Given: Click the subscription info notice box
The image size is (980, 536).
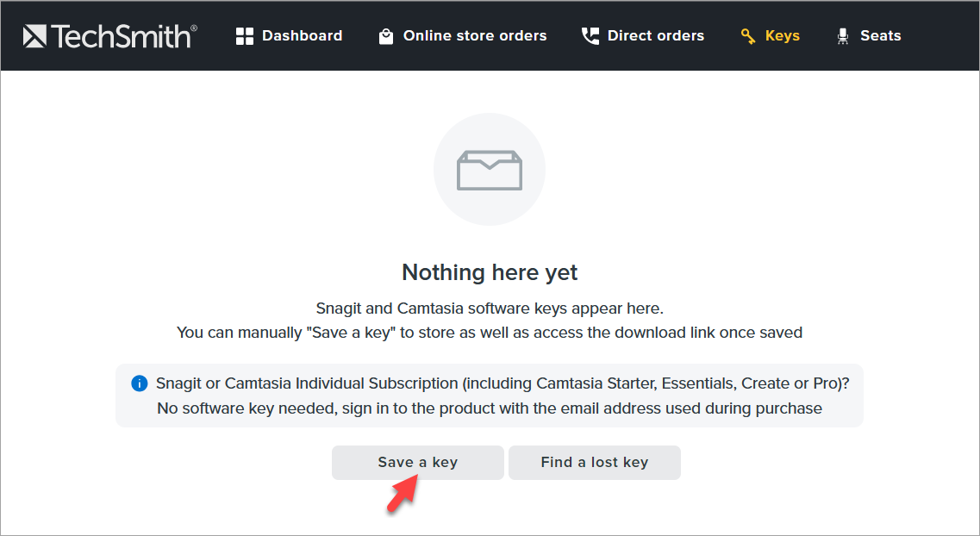Looking at the screenshot, I should point(489,395).
